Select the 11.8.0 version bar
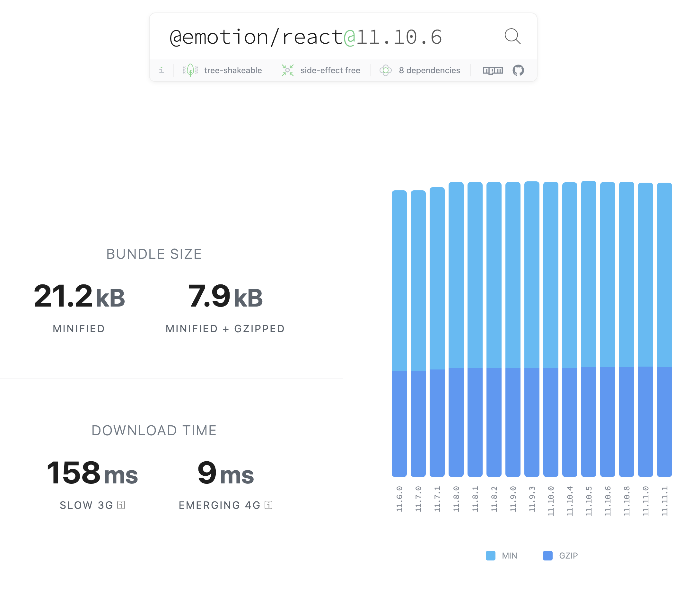The image size is (700, 590). pyautogui.click(x=456, y=334)
